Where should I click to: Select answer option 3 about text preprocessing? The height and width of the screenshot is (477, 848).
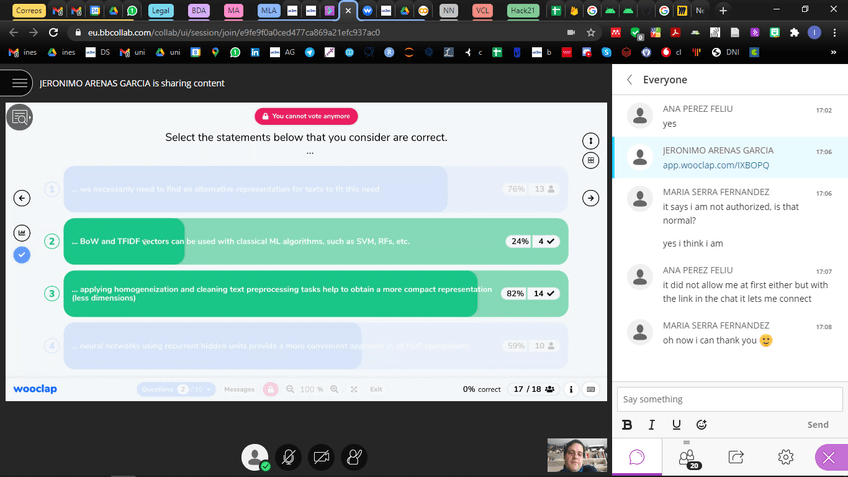316,294
